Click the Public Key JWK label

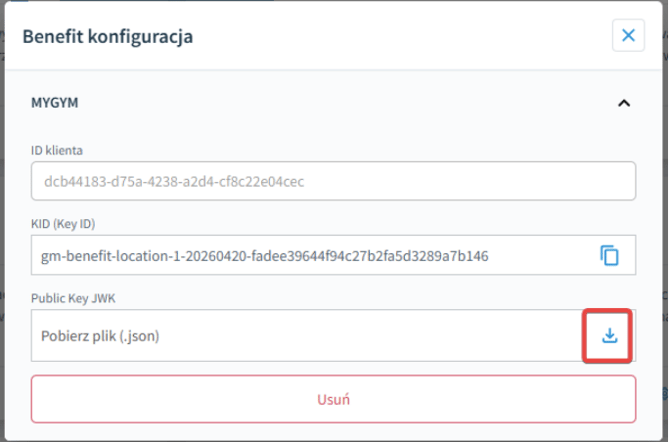73,298
